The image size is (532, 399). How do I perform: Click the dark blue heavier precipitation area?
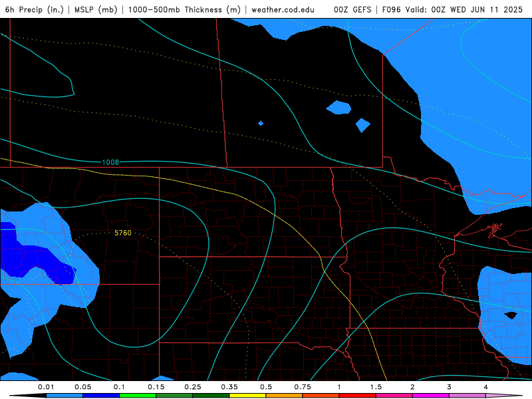(34, 258)
